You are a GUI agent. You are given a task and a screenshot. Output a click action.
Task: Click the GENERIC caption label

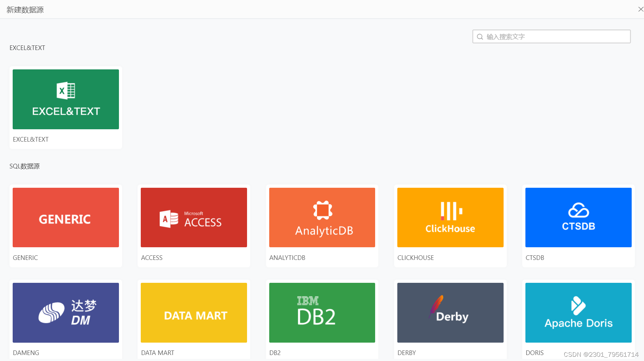25,258
